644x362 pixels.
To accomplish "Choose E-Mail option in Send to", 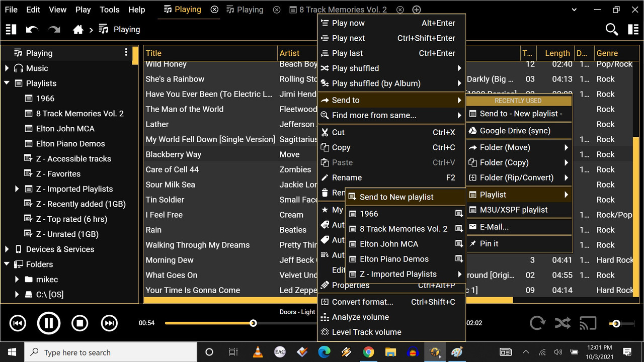I will pyautogui.click(x=519, y=227).
